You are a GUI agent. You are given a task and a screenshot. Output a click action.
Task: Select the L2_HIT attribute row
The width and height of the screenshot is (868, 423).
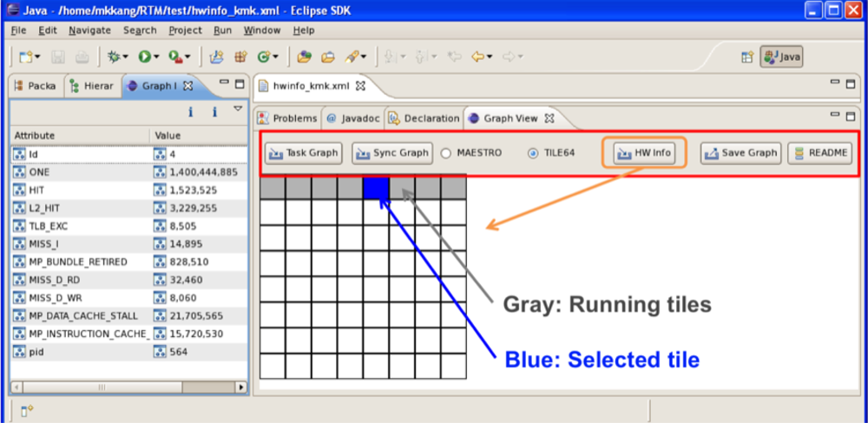(128, 208)
